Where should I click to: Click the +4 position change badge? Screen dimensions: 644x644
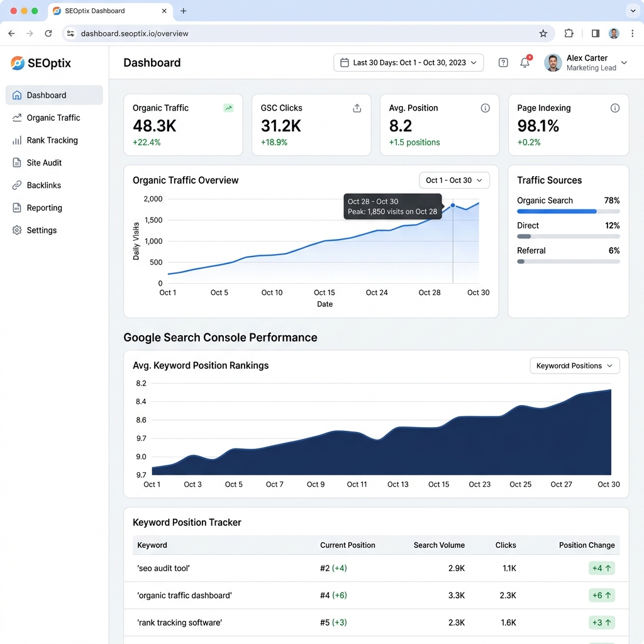(x=602, y=568)
